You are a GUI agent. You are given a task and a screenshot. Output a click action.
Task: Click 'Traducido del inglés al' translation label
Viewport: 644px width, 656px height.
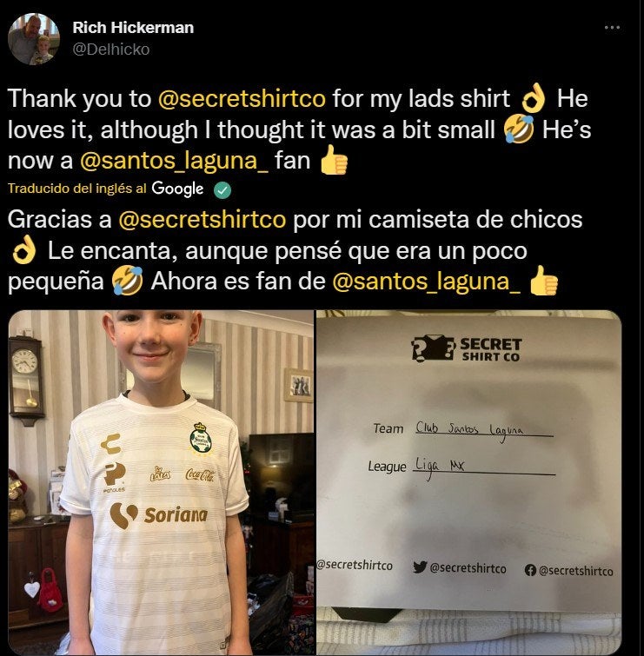pos(77,189)
